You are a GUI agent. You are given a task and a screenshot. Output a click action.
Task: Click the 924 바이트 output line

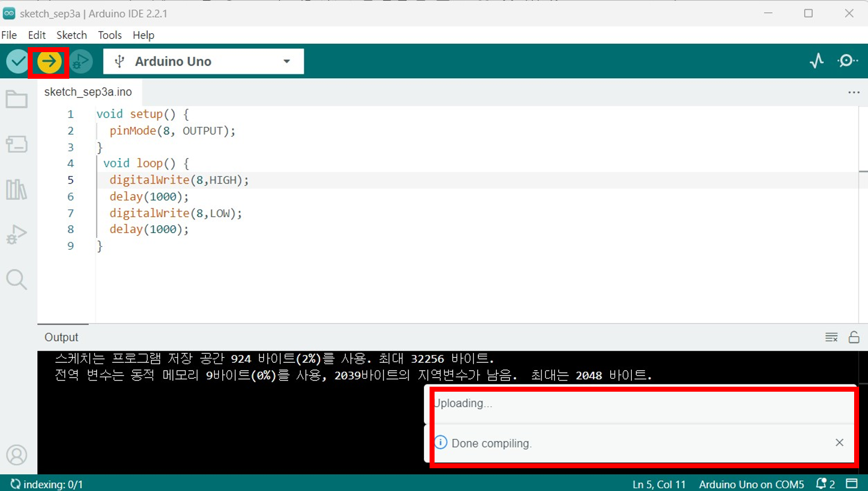tap(274, 359)
